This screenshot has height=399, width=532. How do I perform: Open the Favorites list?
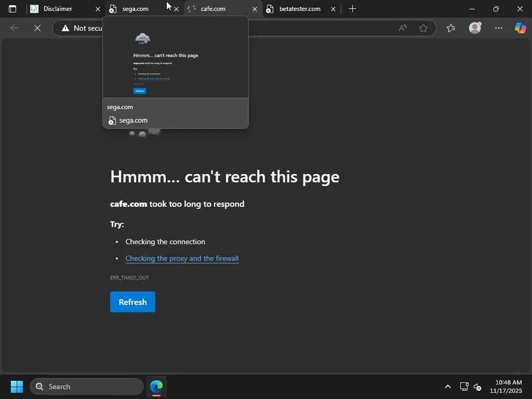(451, 28)
